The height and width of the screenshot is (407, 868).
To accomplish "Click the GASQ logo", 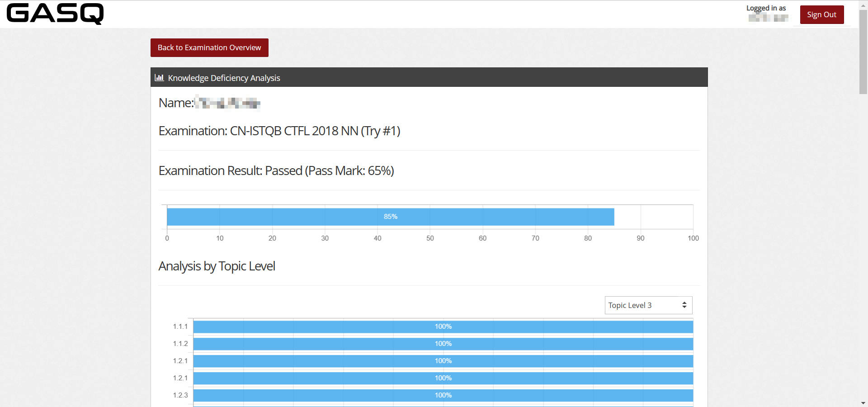I will [x=55, y=14].
